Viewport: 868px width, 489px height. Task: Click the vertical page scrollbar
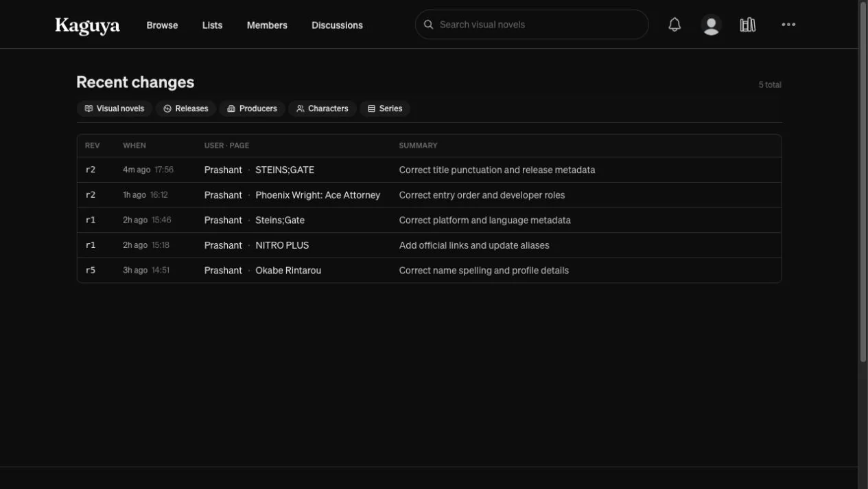(863, 182)
